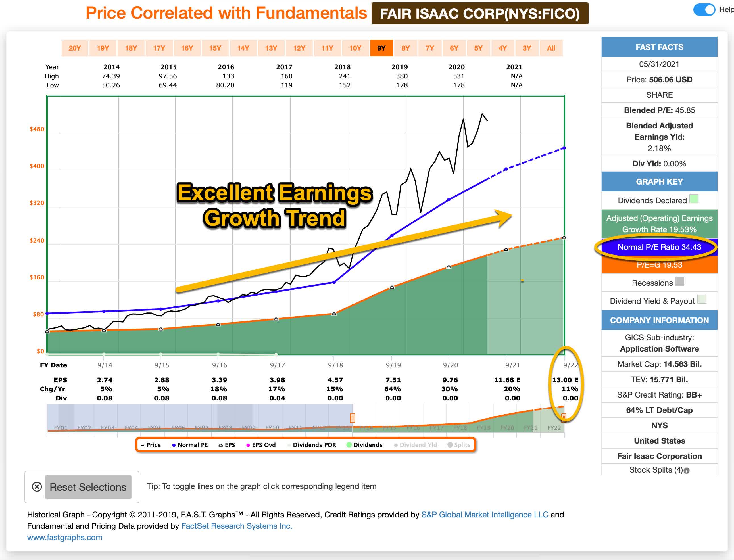
Task: Toggle the EPS Ovd legend item
Action: [261, 445]
